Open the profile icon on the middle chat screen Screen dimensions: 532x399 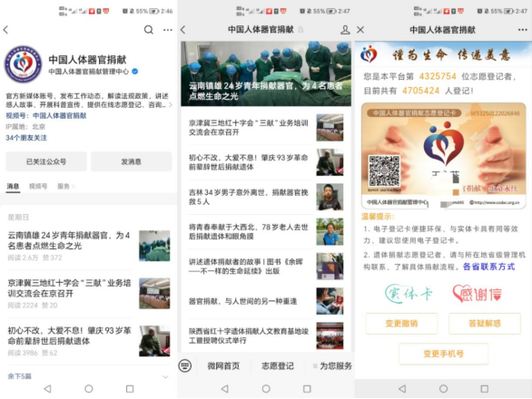(345, 30)
